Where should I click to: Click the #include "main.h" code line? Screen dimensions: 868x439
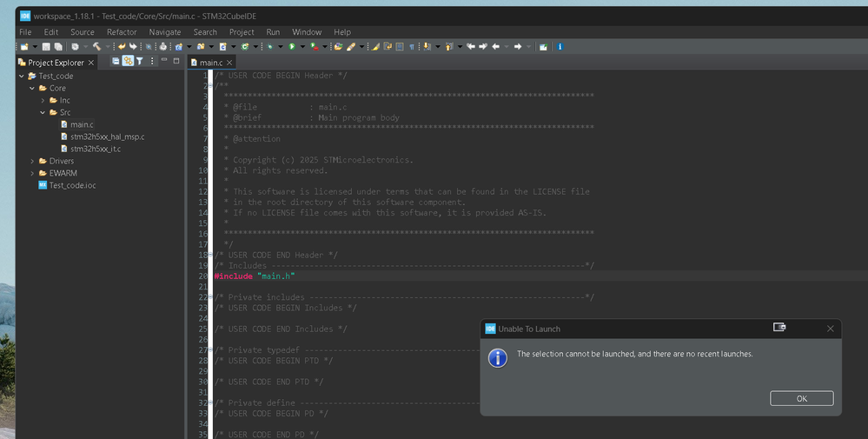[x=255, y=276]
